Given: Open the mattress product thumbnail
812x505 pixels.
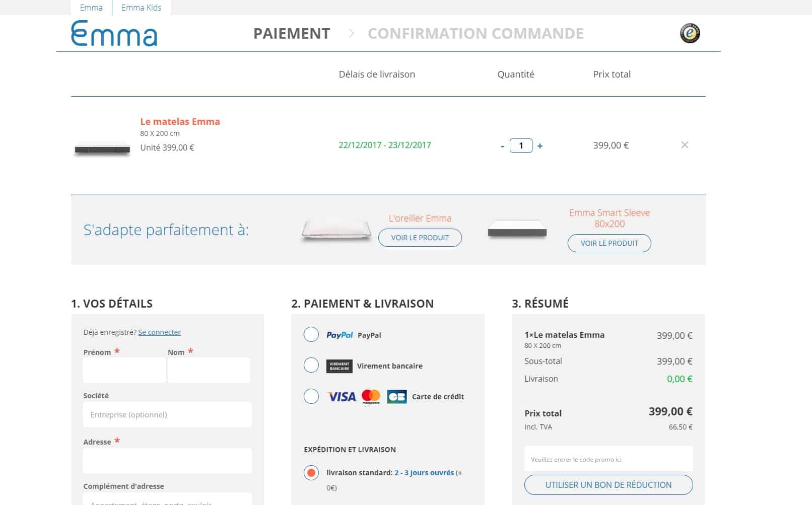Looking at the screenshot, I should pos(102,150).
